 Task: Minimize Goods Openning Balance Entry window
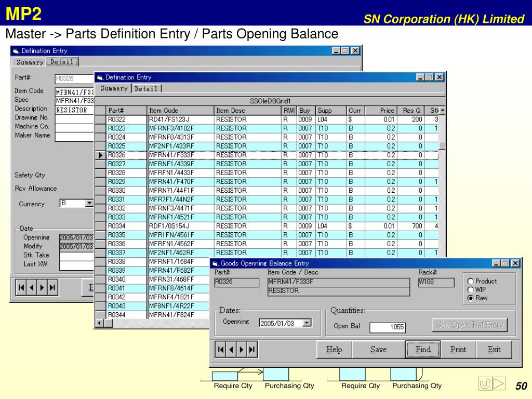pos(496,263)
